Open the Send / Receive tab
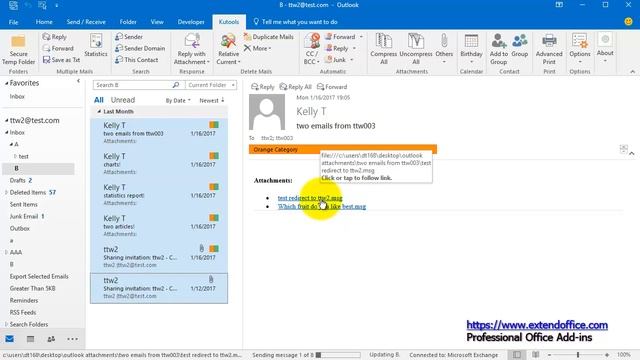The image size is (640, 360). 86,22
